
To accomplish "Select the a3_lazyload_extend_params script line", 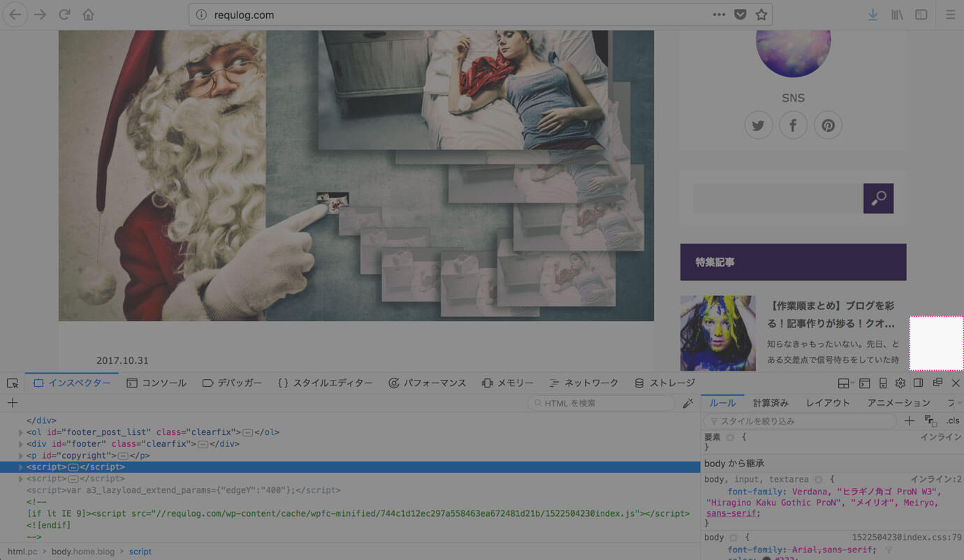I will coord(184,490).
